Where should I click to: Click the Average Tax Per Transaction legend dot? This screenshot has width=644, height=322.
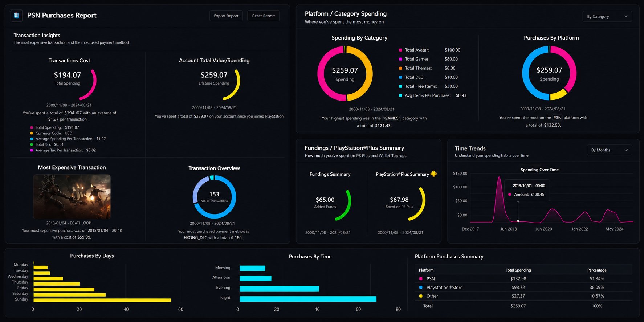tap(32, 150)
